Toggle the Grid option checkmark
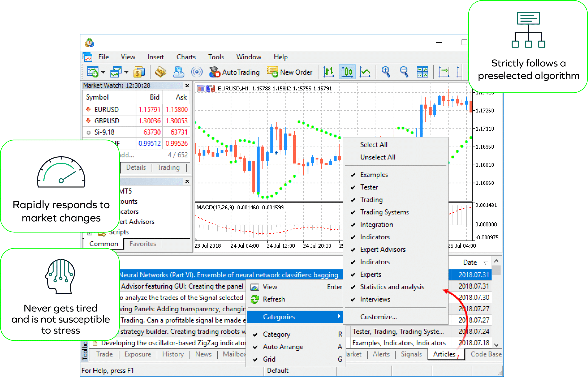 click(x=269, y=359)
